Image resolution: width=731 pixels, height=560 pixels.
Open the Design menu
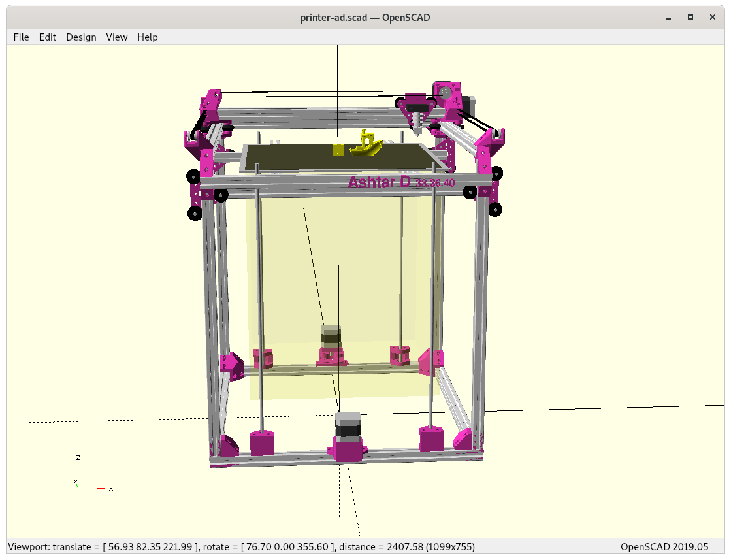(81, 37)
